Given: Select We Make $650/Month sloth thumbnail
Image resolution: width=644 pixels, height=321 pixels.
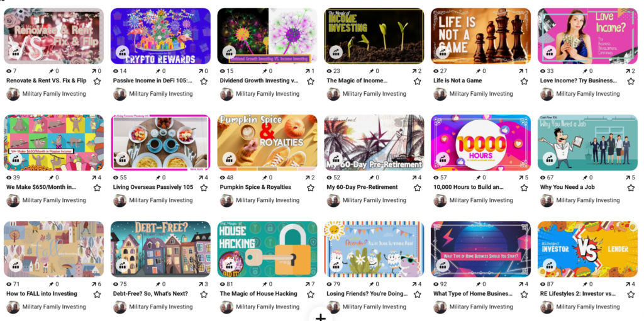Looking at the screenshot, I should click(54, 143).
